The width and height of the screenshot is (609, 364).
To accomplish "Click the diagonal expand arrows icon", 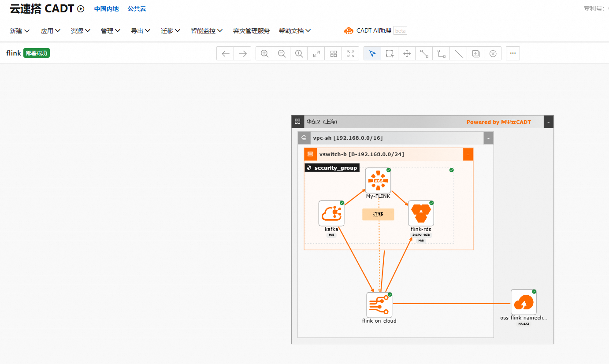I will (316, 53).
